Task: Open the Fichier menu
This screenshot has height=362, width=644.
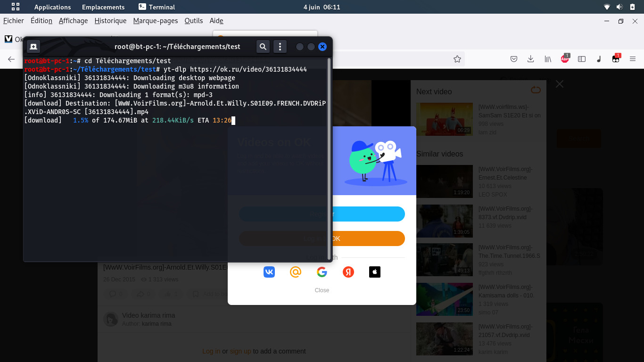Action: pyautogui.click(x=14, y=21)
